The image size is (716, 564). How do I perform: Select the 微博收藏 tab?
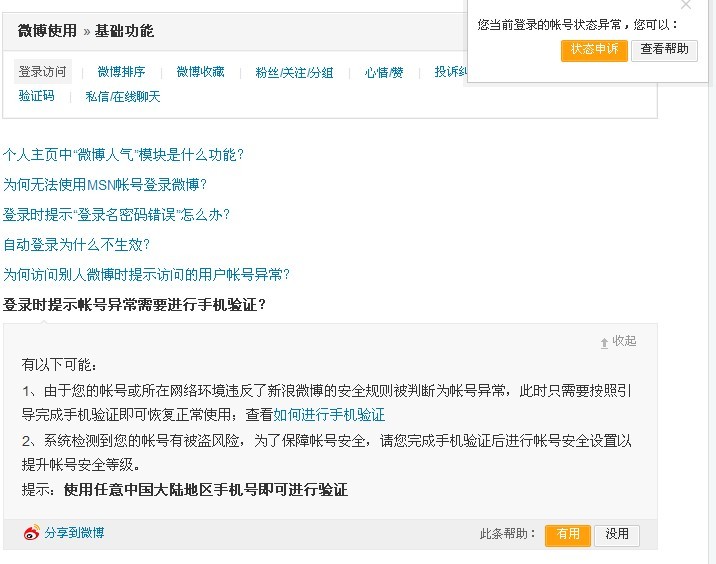pyautogui.click(x=200, y=72)
